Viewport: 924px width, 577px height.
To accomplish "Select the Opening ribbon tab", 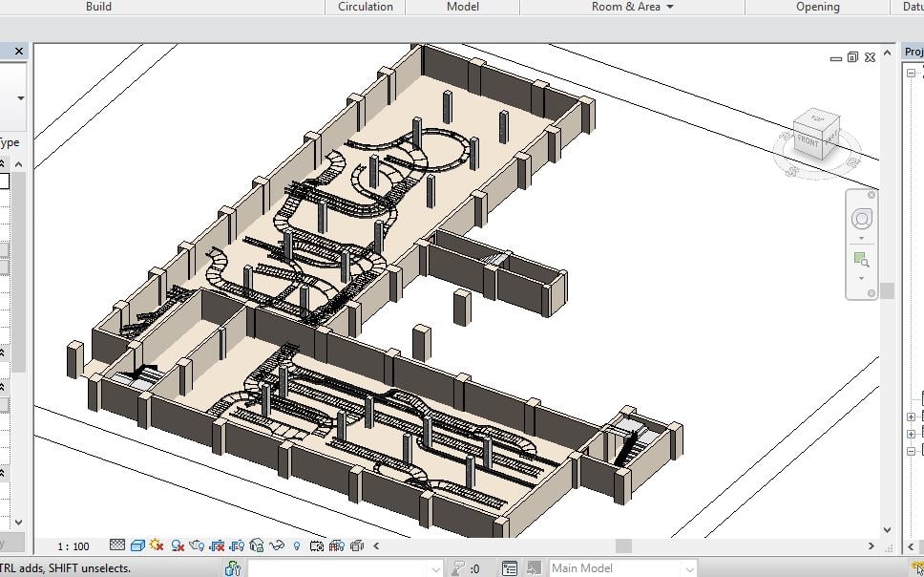I will tap(817, 7).
